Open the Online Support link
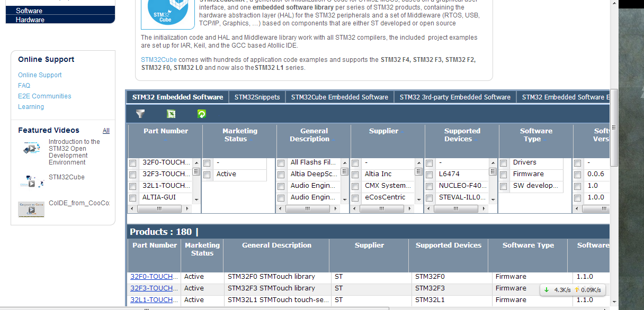This screenshot has width=644, height=310. coord(40,75)
